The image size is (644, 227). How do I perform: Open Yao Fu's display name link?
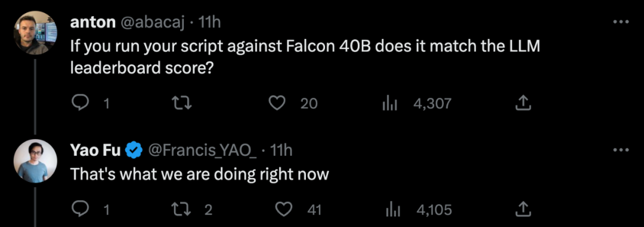pyautogui.click(x=95, y=151)
